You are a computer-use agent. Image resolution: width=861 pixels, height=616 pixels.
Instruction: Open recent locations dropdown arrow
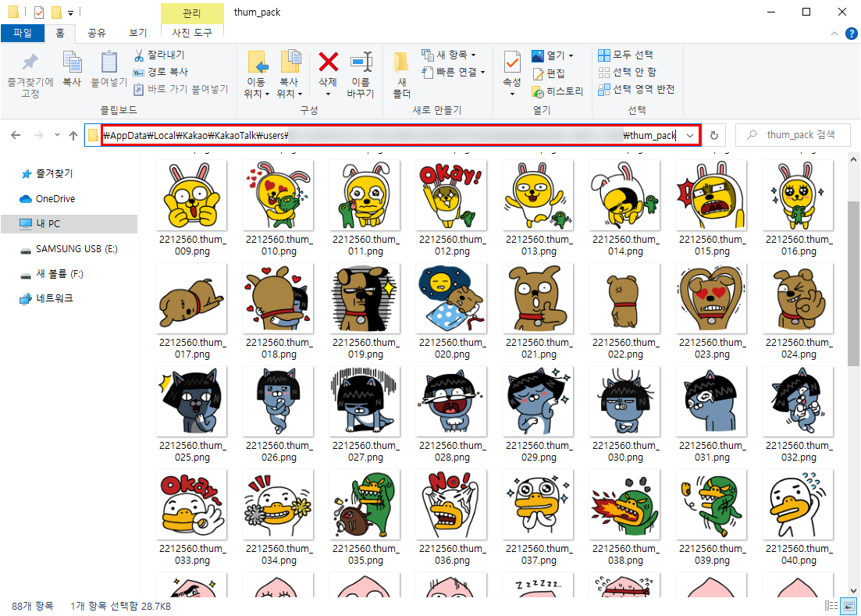[x=57, y=135]
